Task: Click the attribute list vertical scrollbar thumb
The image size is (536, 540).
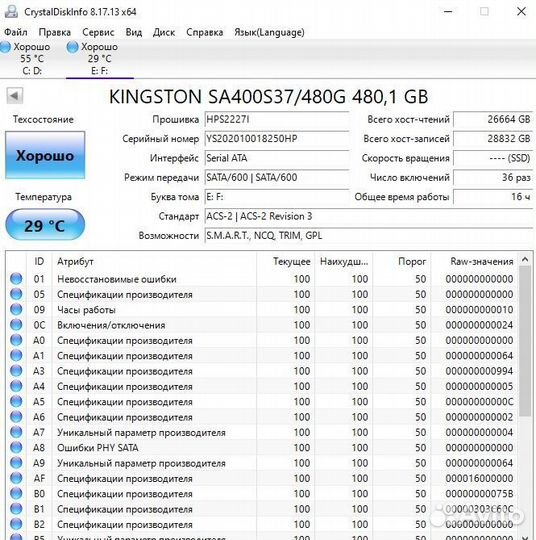Action: 525,341
